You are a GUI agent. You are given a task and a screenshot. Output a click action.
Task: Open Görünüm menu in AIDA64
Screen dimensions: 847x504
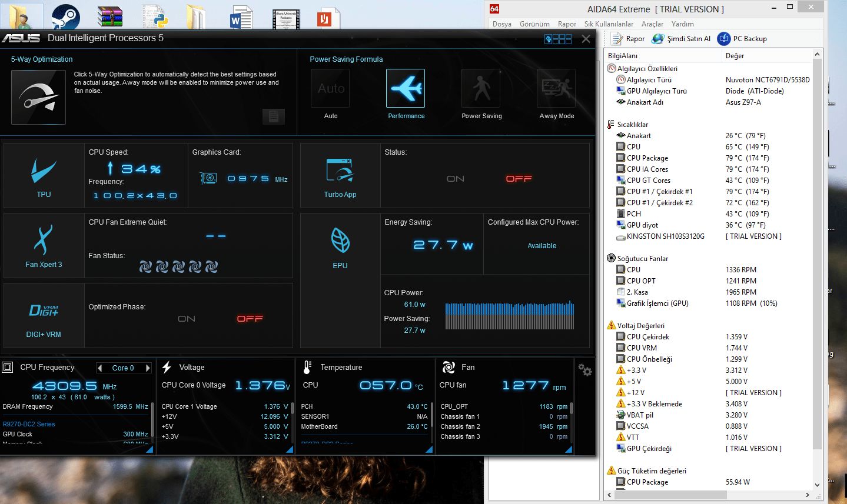[534, 24]
